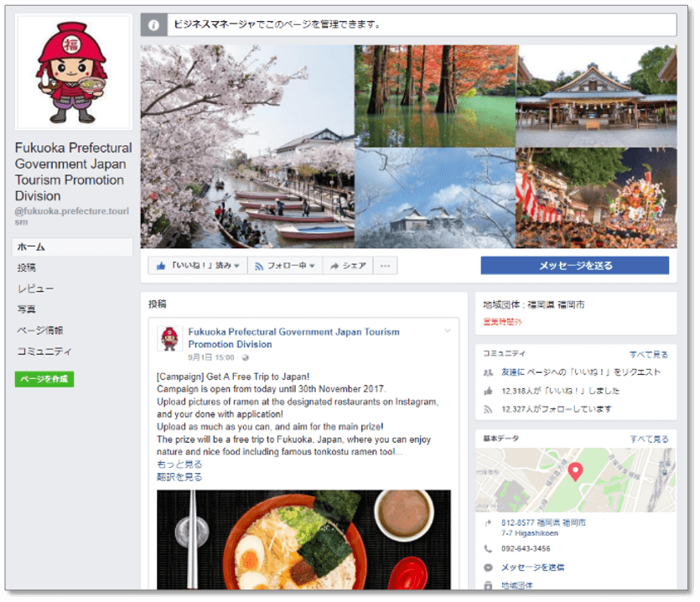Open the 「いいね！」済み dropdown

[198, 266]
